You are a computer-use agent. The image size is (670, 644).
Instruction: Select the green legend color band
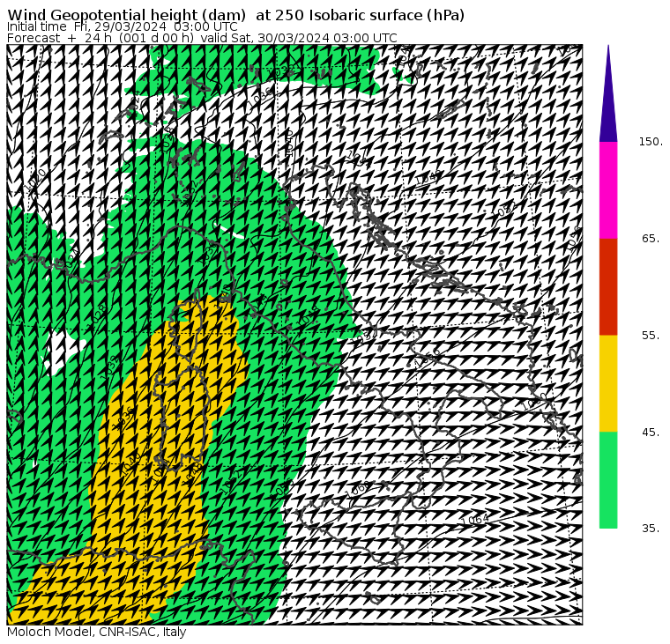pos(608,480)
